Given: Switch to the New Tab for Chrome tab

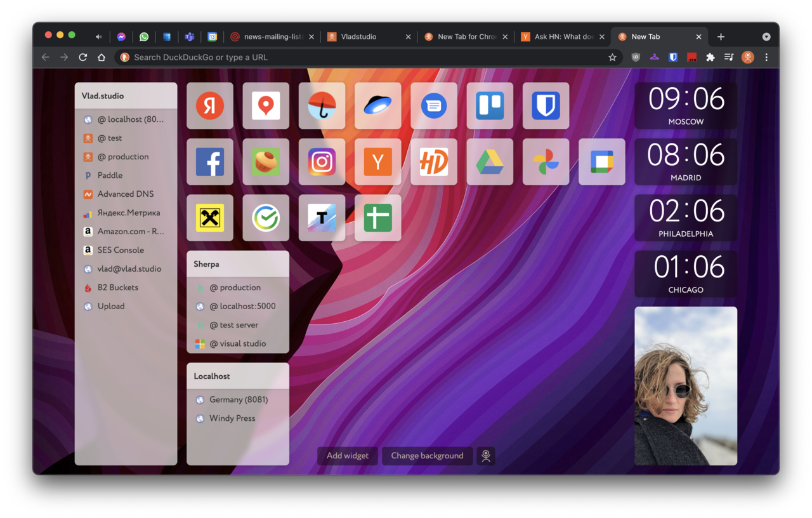Looking at the screenshot, I should click(x=466, y=37).
